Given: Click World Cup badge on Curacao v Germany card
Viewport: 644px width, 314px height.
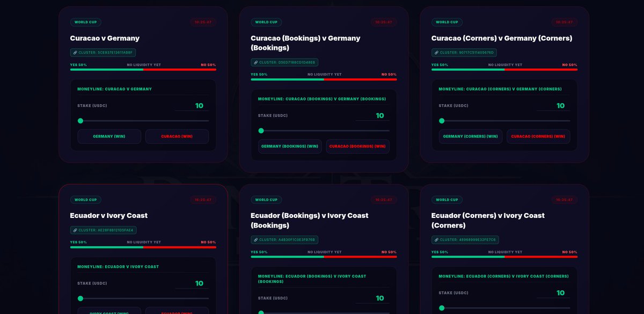Looking at the screenshot, I should [86, 22].
